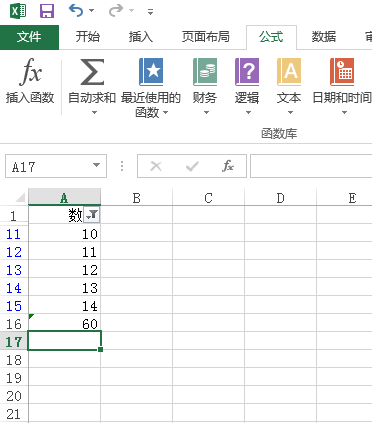This screenshot has width=372, height=423.
Task: Expand the 自动求和 dropdown arrow
Action: pyautogui.click(x=94, y=113)
